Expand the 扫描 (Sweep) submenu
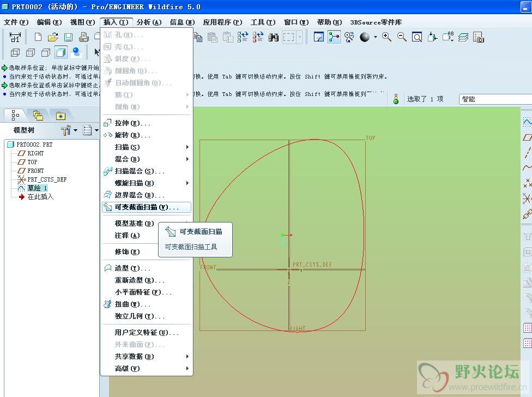The image size is (532, 397). coord(147,147)
